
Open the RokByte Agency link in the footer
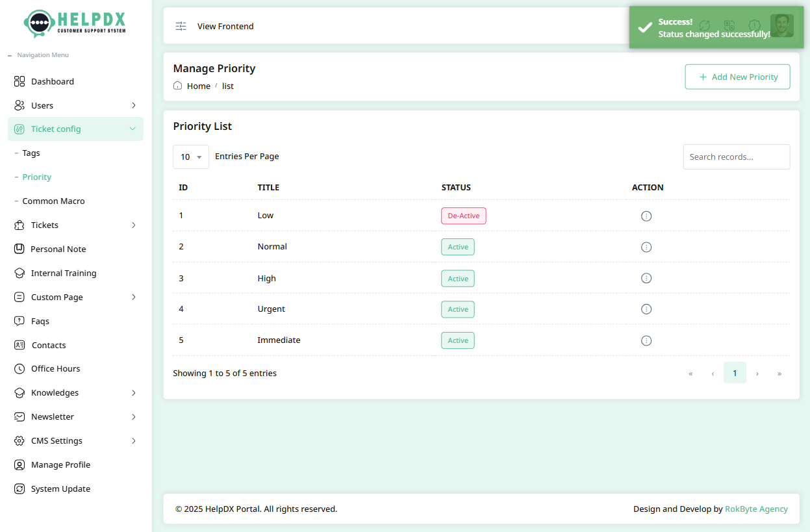(x=756, y=509)
